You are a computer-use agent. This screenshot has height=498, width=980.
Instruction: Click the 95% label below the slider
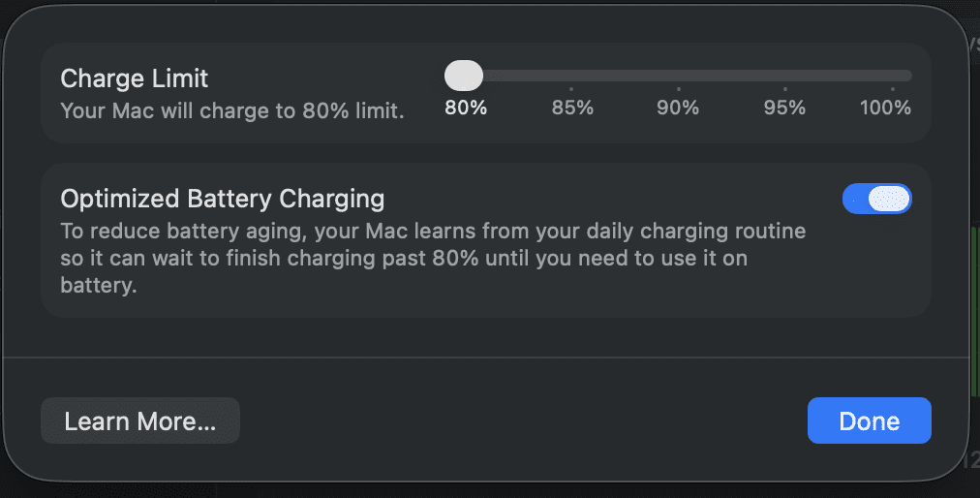(784, 108)
